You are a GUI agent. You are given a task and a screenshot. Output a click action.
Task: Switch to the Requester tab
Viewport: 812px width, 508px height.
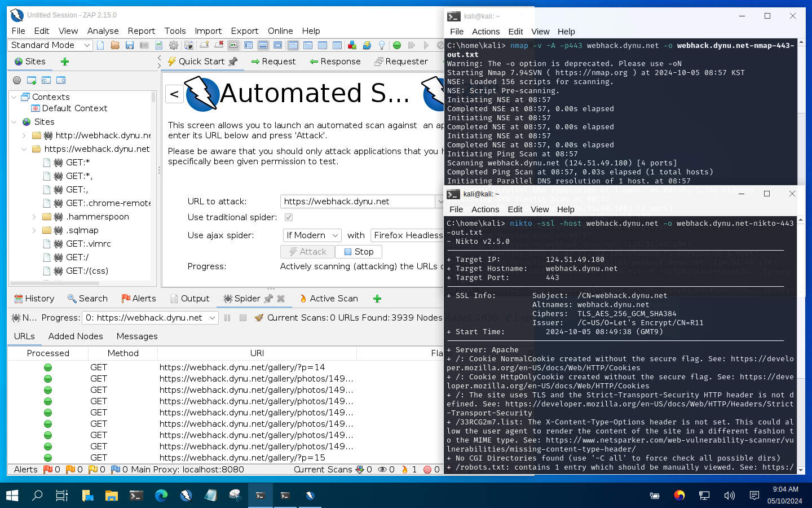(401, 62)
